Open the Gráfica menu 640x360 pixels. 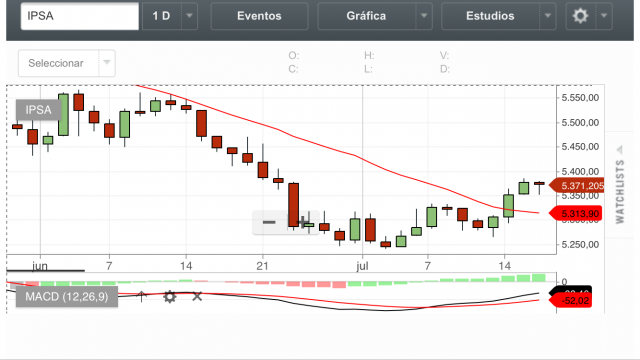pyautogui.click(x=367, y=16)
